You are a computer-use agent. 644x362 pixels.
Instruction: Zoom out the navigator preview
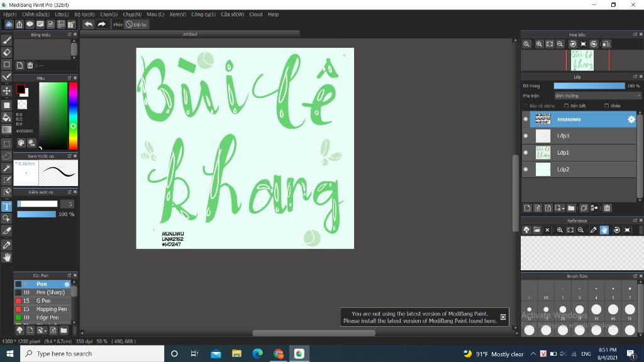click(560, 44)
